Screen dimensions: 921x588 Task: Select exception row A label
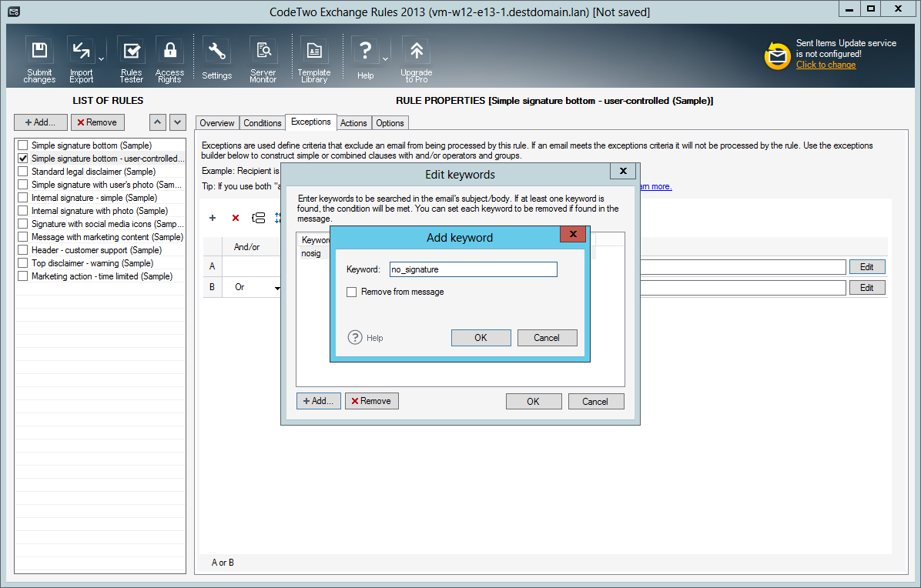point(212,266)
